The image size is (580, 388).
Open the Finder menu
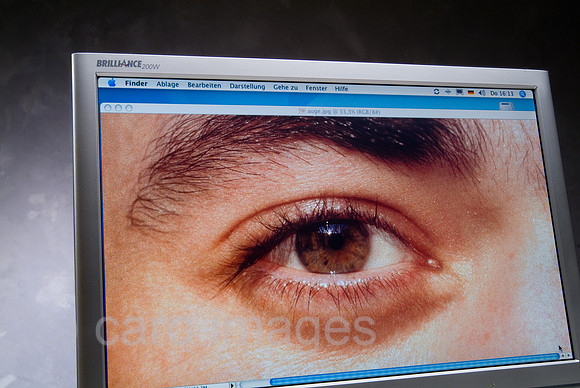click(x=136, y=84)
